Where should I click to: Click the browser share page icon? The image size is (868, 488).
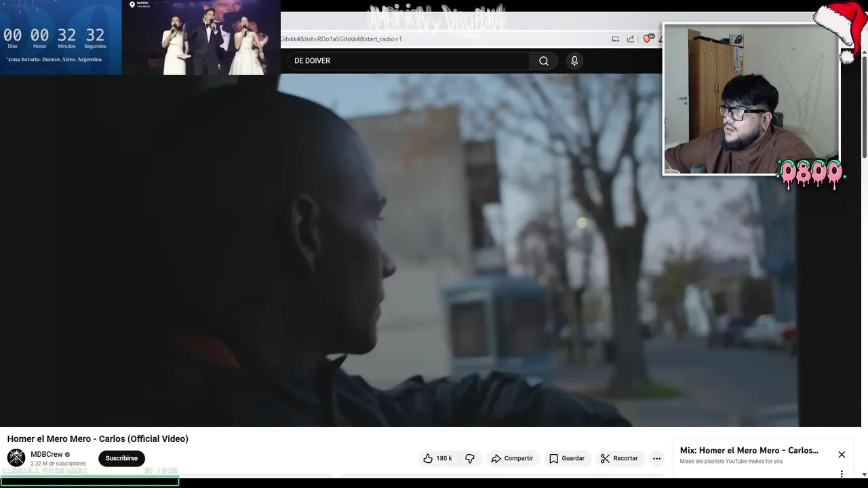(x=631, y=39)
